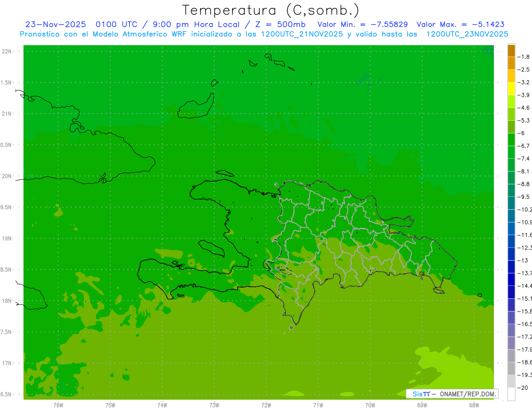
Task: Click the '8.5N' latitude tick label
Action: pyautogui.click(x=7, y=270)
